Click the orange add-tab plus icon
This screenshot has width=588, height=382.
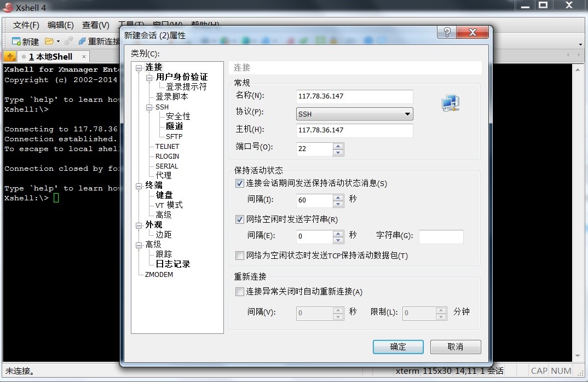(x=10, y=56)
